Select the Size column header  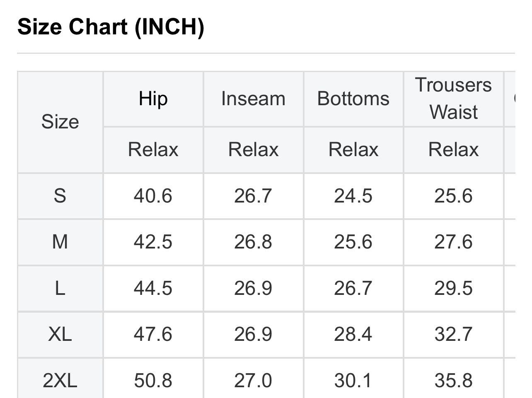pyautogui.click(x=60, y=122)
